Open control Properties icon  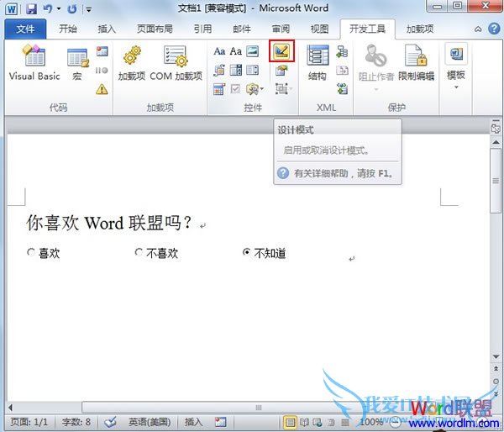coord(281,70)
